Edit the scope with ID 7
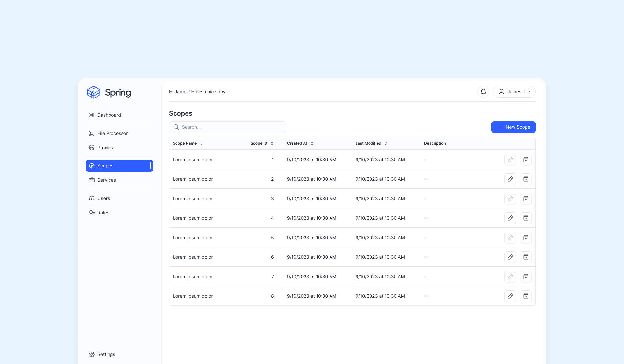This screenshot has height=364, width=624. pos(510,277)
